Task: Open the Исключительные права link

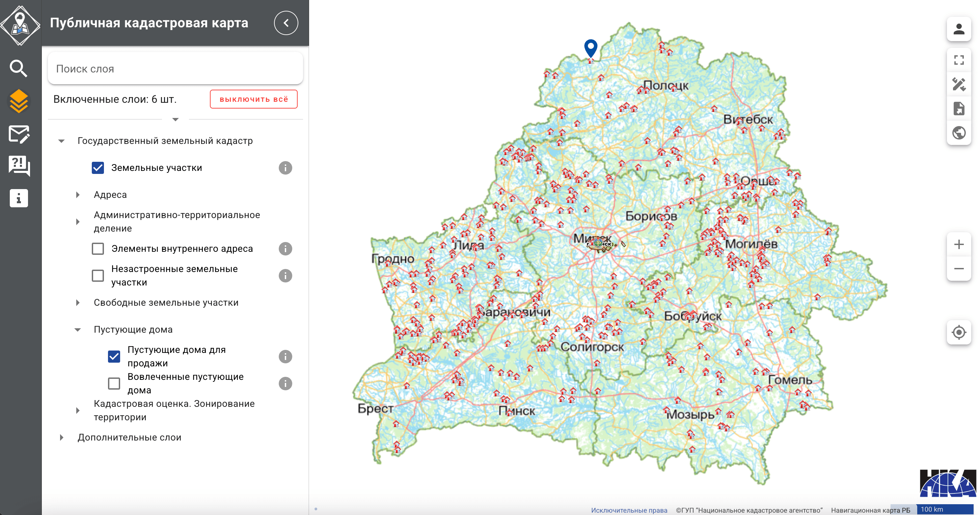Action: [629, 510]
